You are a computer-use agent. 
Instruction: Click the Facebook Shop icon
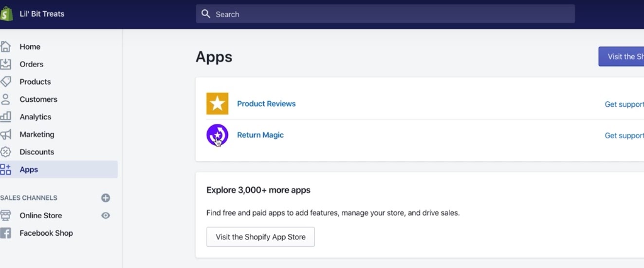pyautogui.click(x=5, y=233)
